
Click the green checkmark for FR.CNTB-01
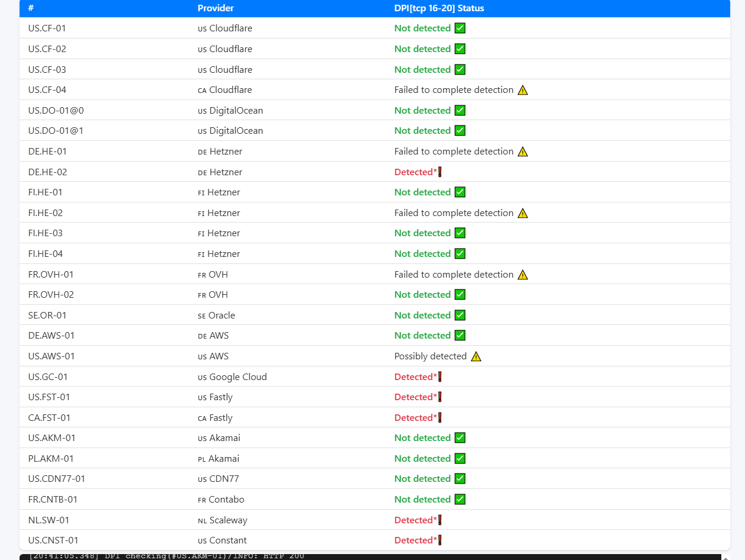(x=460, y=499)
